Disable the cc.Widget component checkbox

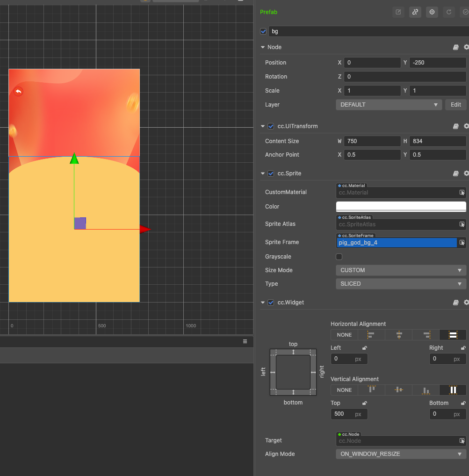(x=271, y=303)
